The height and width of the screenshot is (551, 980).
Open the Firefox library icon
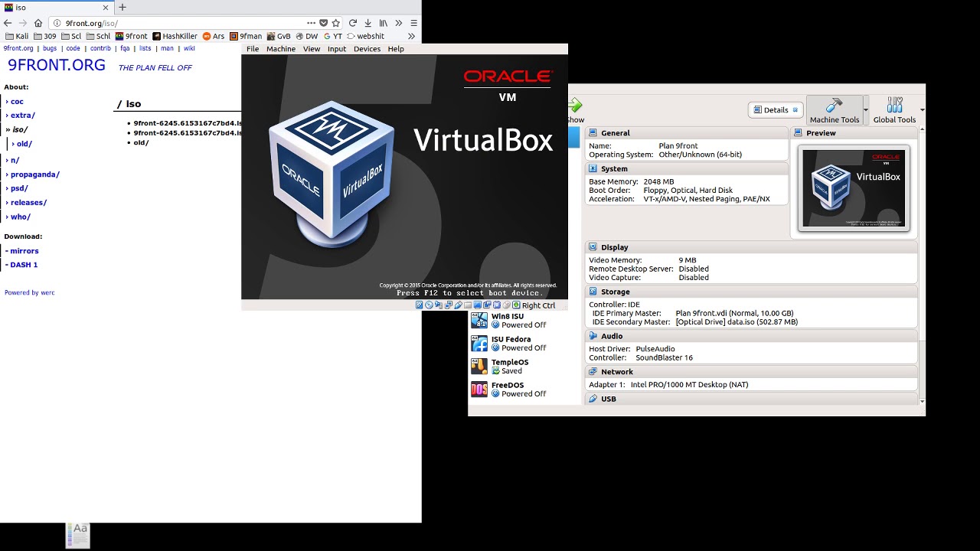(x=384, y=23)
